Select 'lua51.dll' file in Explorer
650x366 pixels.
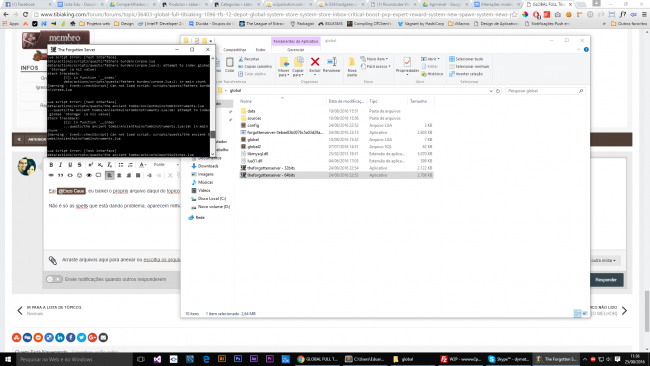click(255, 161)
